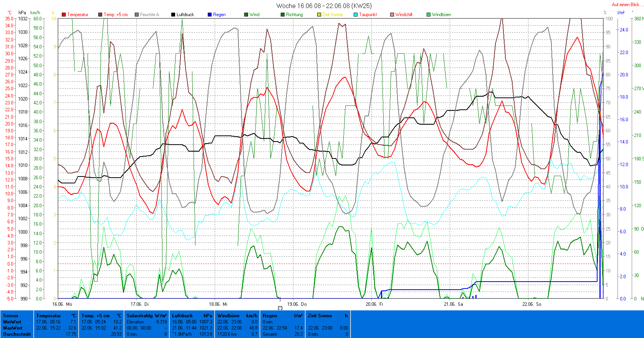Click the dark green Wind legend square

(x=246, y=15)
